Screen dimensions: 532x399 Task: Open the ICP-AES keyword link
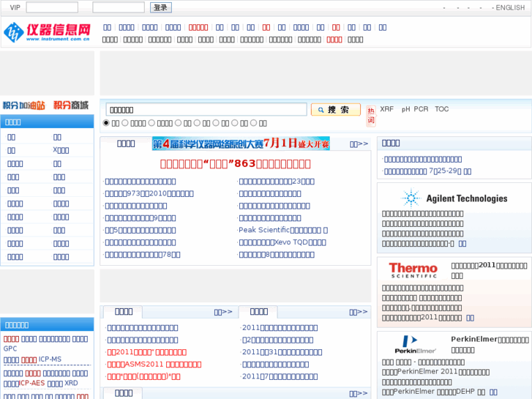[32, 383]
